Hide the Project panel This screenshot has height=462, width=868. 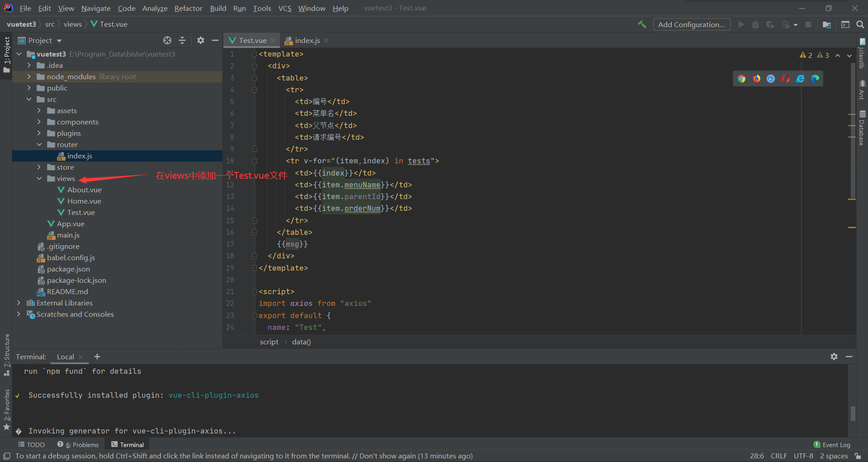coord(215,40)
